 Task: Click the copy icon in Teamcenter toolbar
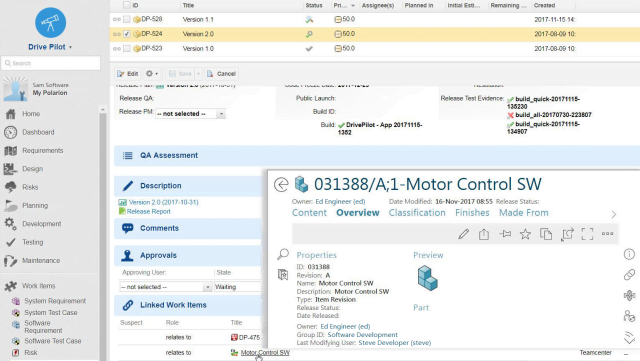tap(546, 234)
